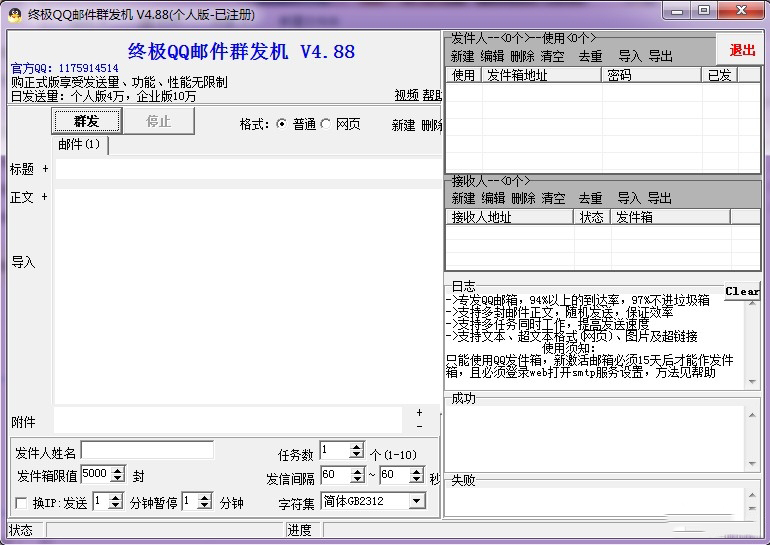Click the 群发 send button
This screenshot has width=770, height=545.
point(86,121)
